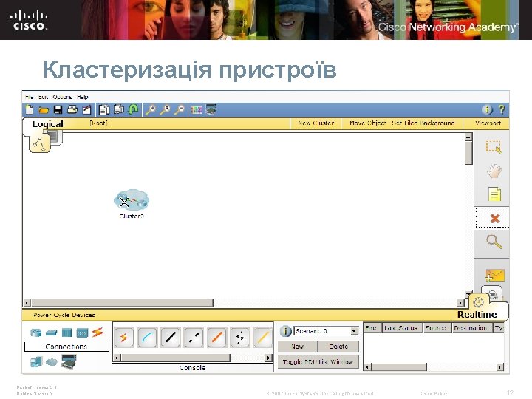The width and height of the screenshot is (532, 399).
Task: Open the Custom Devices Dialog icon
Action: [x=211, y=109]
